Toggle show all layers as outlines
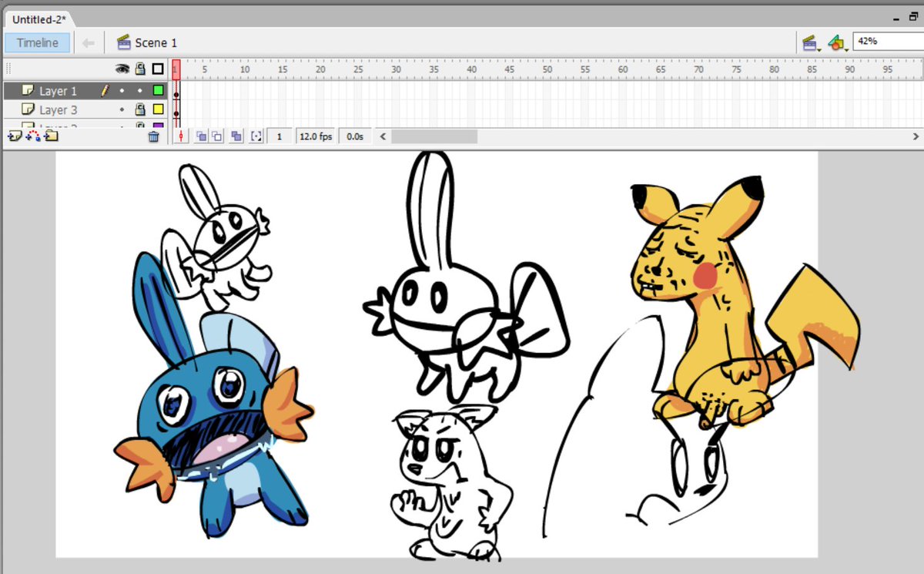 tap(158, 69)
